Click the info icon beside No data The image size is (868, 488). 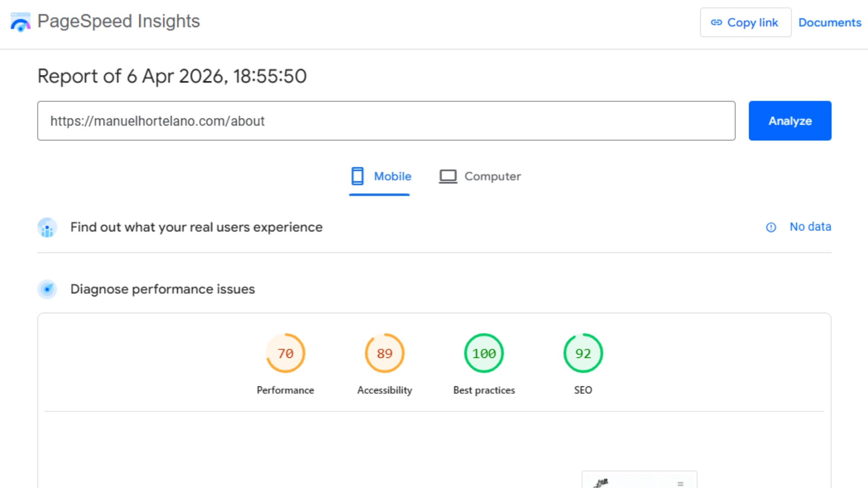coord(771,227)
